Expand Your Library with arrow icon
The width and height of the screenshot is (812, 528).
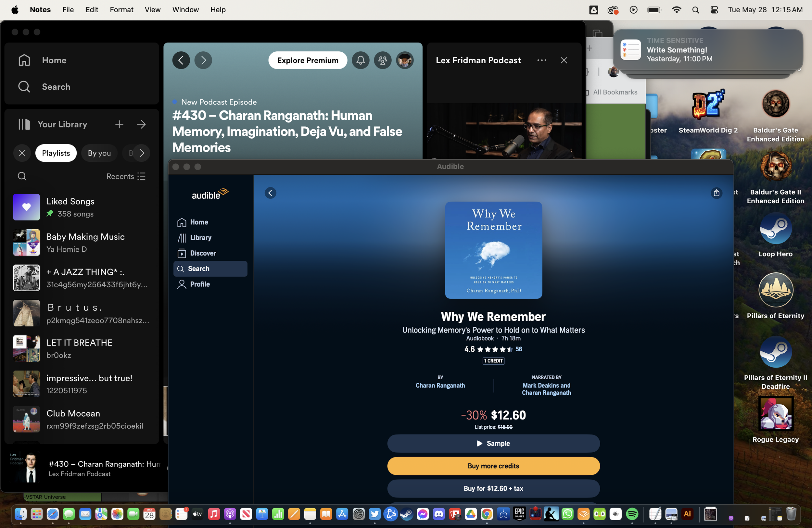(x=141, y=124)
